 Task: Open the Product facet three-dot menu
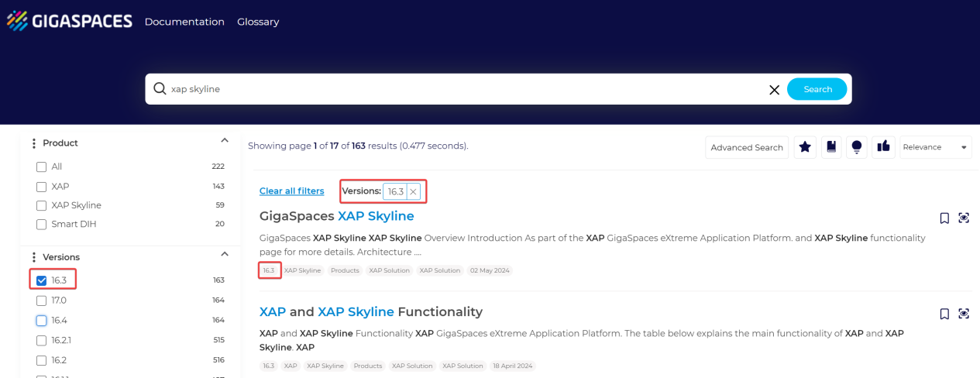33,143
